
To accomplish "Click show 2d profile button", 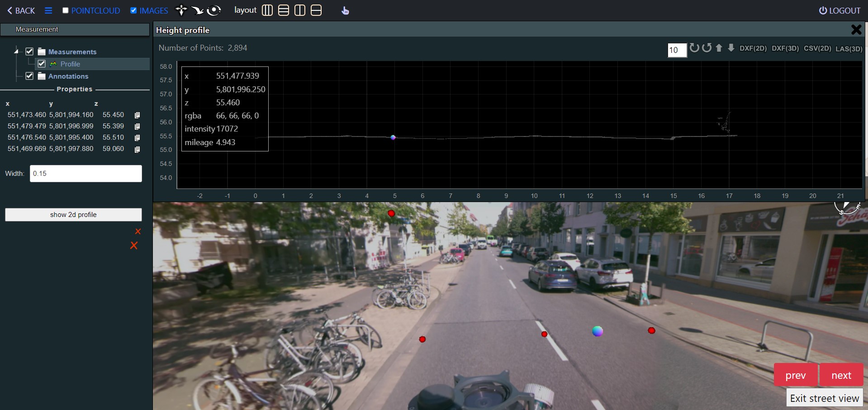I will coord(73,215).
